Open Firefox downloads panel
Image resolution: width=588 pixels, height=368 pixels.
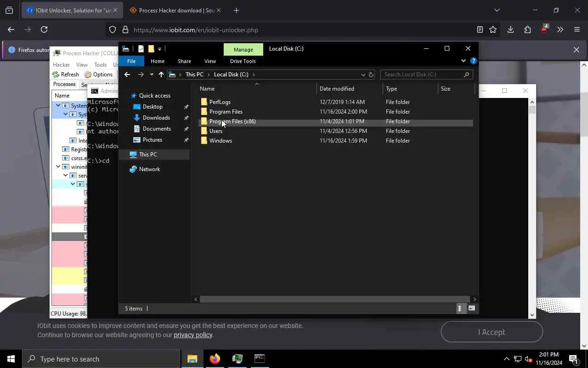pyautogui.click(x=510, y=30)
